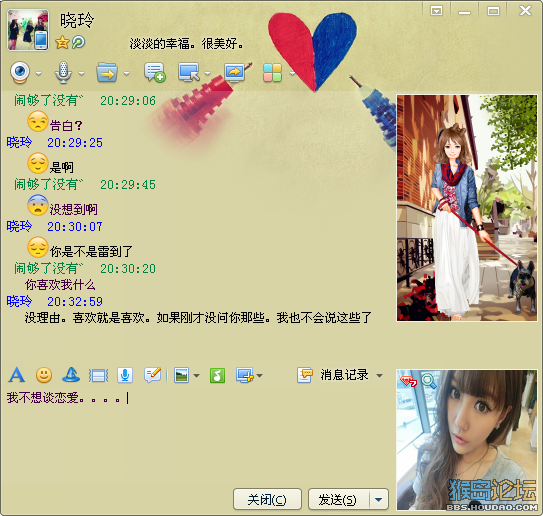
Task: Toggle the handwriting input pencil icon
Action: [x=153, y=375]
